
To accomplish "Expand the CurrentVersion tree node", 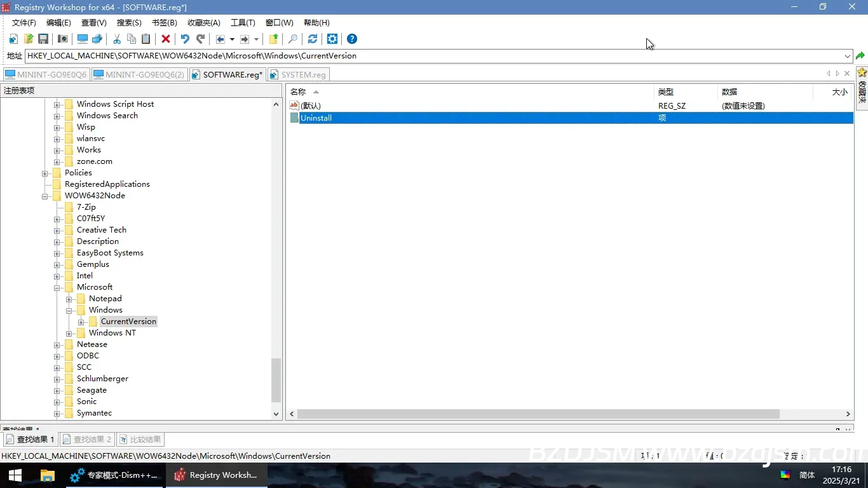I will coord(81,322).
